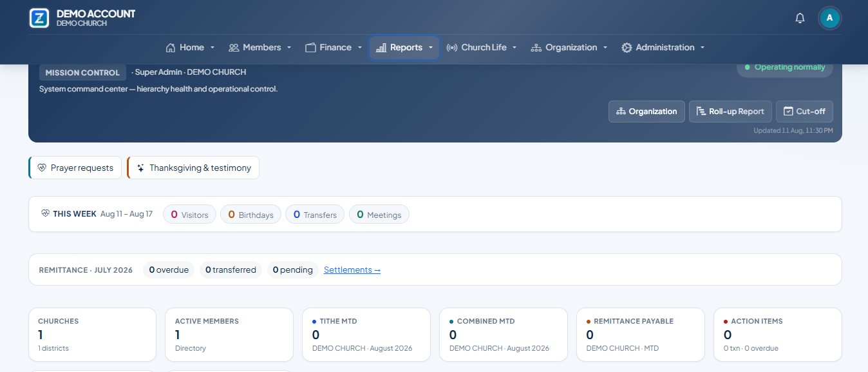Open Thanksgiving & testimony

click(193, 168)
